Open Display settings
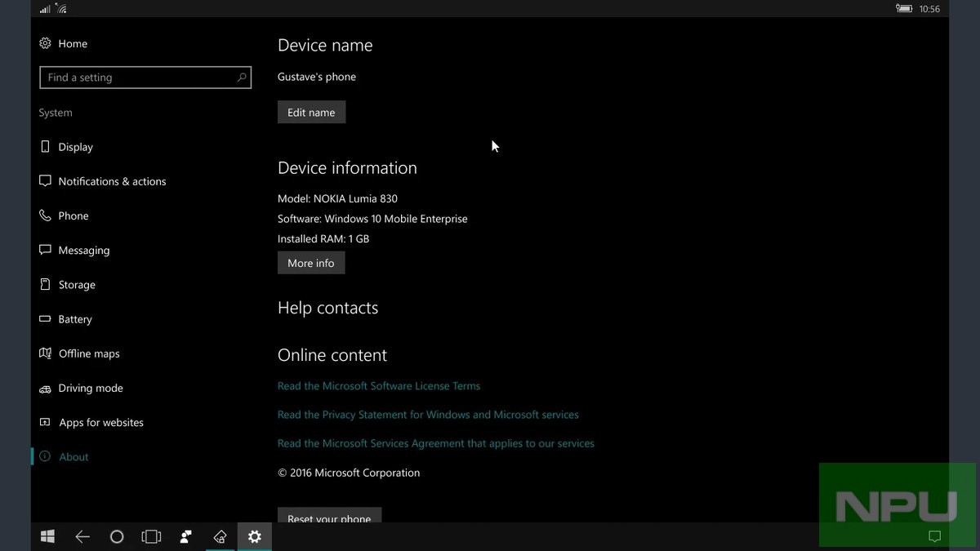Viewport: 980px width, 551px height. click(x=75, y=147)
